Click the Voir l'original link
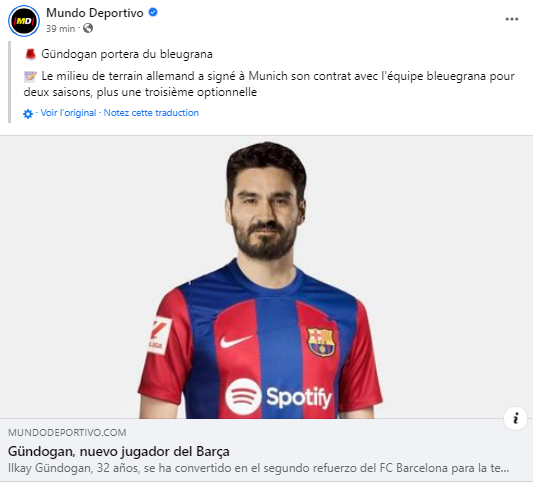This screenshot has height=485, width=533. coord(68,113)
